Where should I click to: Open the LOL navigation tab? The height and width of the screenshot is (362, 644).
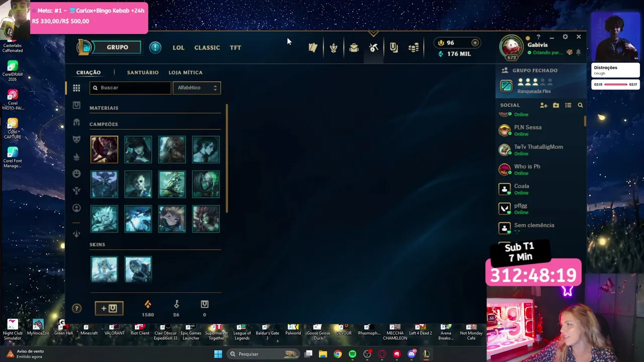(x=179, y=48)
